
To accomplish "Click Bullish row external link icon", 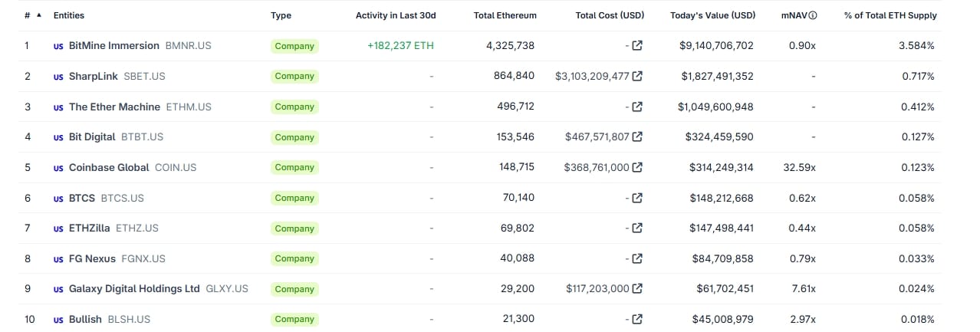I will click(x=636, y=319).
